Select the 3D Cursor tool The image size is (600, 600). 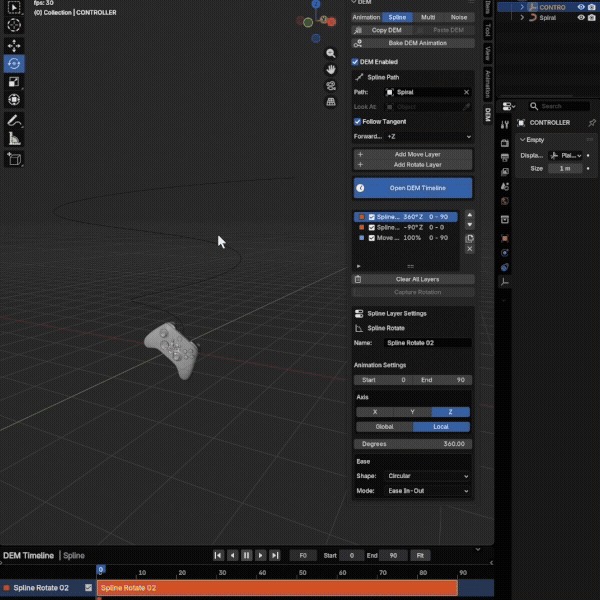click(14, 25)
